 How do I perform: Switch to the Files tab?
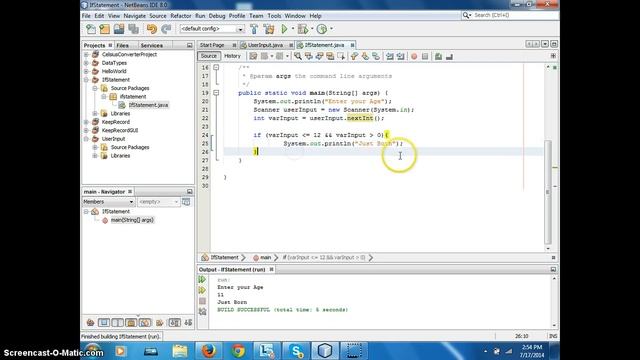tap(122, 45)
